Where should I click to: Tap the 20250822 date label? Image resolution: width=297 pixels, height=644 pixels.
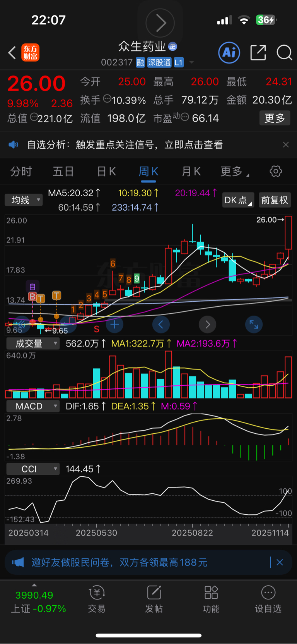pyautogui.click(x=192, y=533)
